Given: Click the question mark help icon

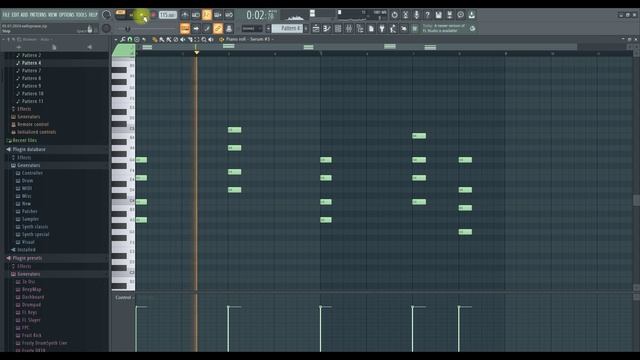Looking at the screenshot, I should pyautogui.click(x=427, y=15).
